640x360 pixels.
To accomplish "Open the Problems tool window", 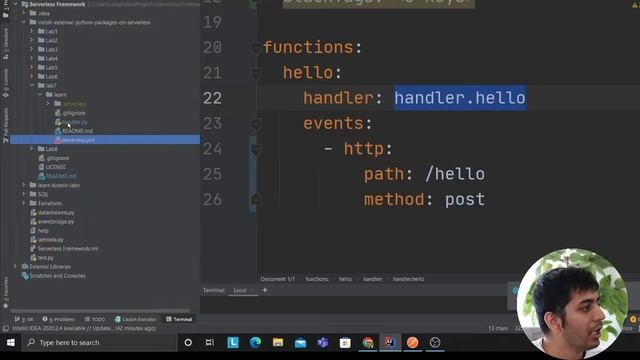I will pos(59,319).
